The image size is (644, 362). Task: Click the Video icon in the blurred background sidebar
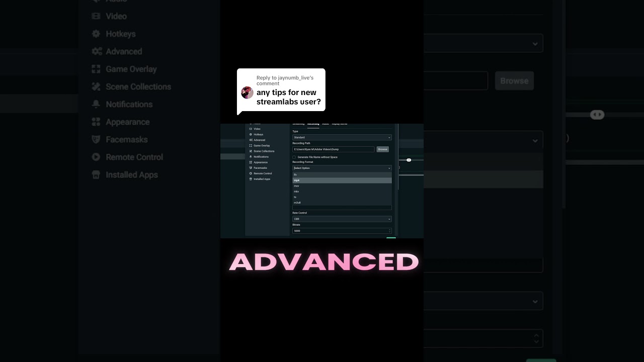[x=96, y=16]
